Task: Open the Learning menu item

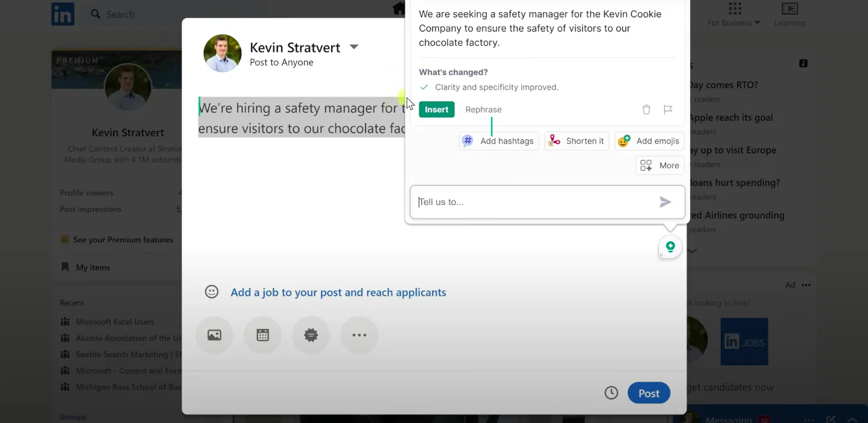Action: [789, 15]
